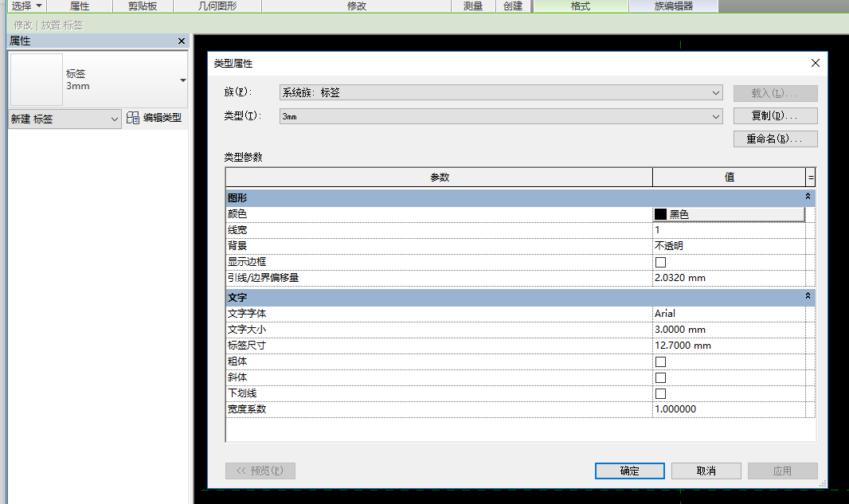Screen dimensions: 849x504
Task: Click the 修改 | 放置 标签 context label
Action: click(49, 25)
